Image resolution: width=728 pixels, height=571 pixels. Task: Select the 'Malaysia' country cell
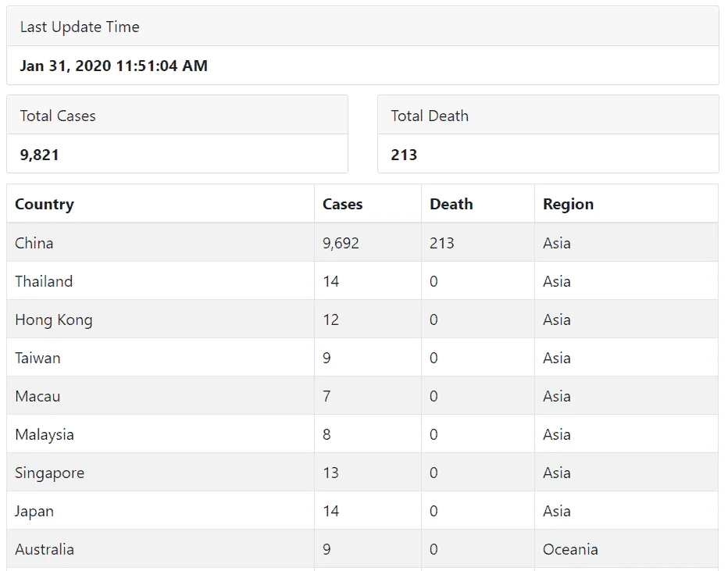click(x=161, y=434)
